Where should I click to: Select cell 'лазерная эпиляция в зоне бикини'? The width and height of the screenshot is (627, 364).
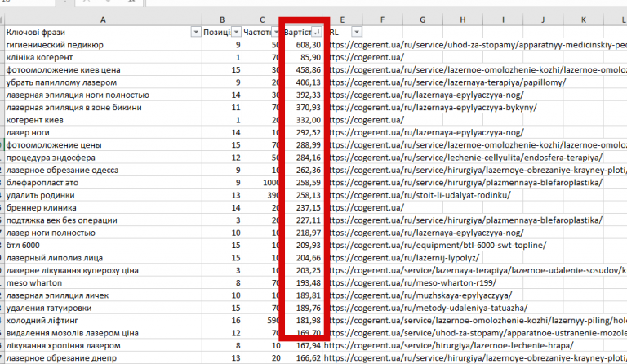(x=103, y=108)
